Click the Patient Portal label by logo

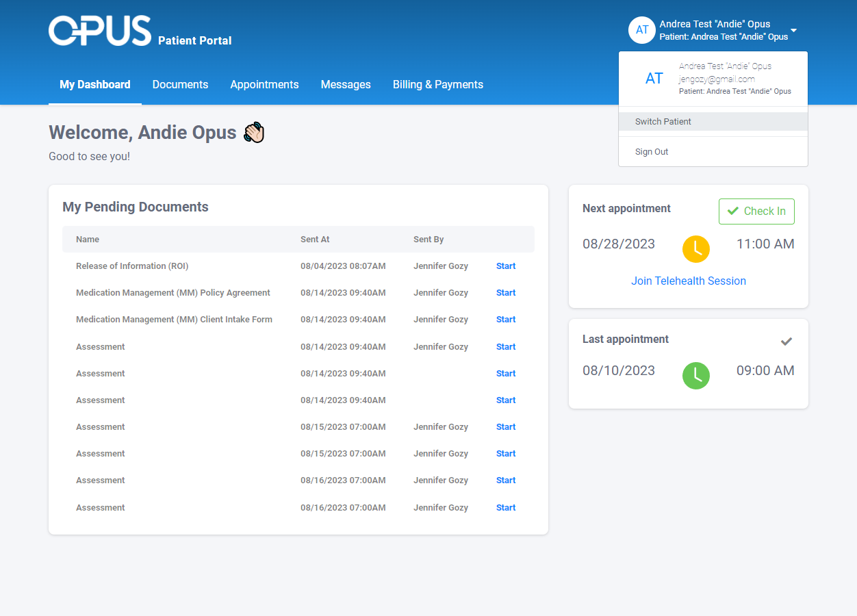195,41
